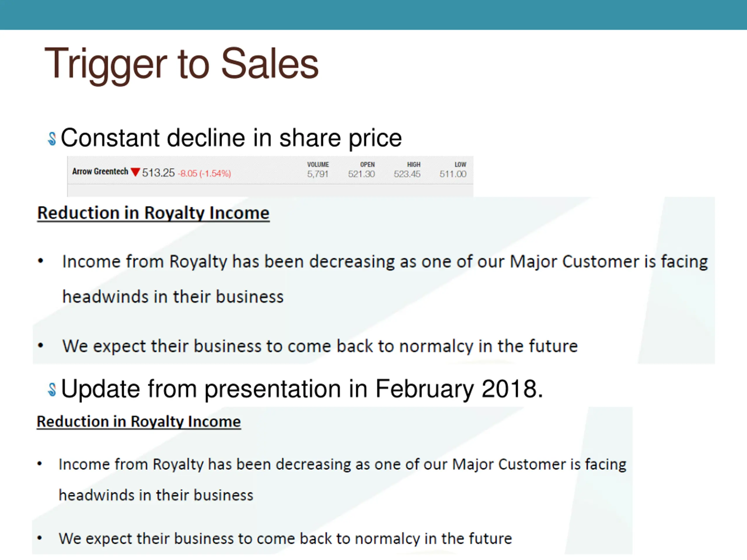Open the first Reduction in Royalty Income link
Viewport: 747px width, 560px height.
click(x=153, y=213)
